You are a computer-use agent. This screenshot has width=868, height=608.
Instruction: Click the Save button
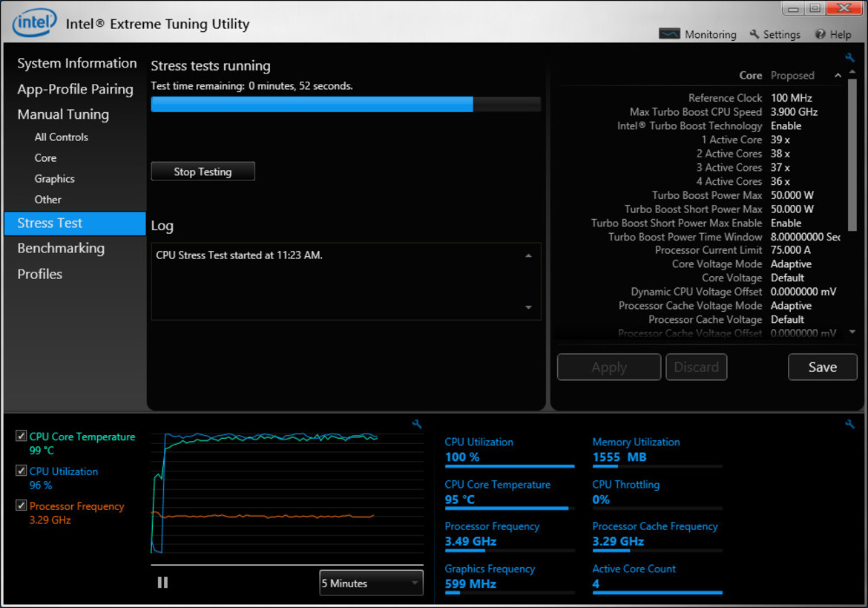tap(823, 367)
